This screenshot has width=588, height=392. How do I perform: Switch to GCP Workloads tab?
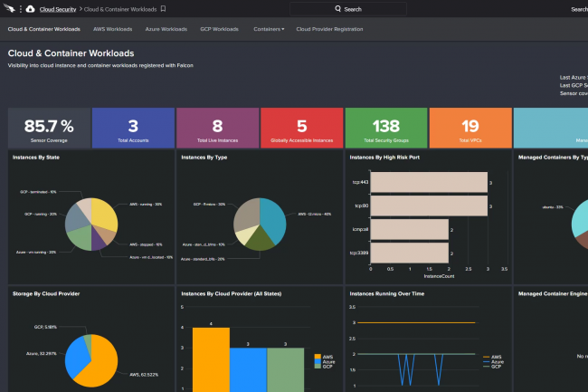click(x=220, y=29)
